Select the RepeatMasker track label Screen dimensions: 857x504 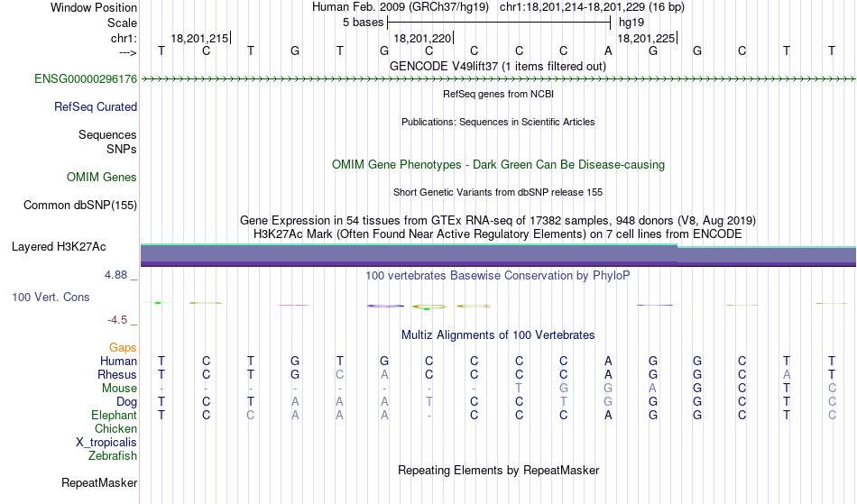point(99,483)
